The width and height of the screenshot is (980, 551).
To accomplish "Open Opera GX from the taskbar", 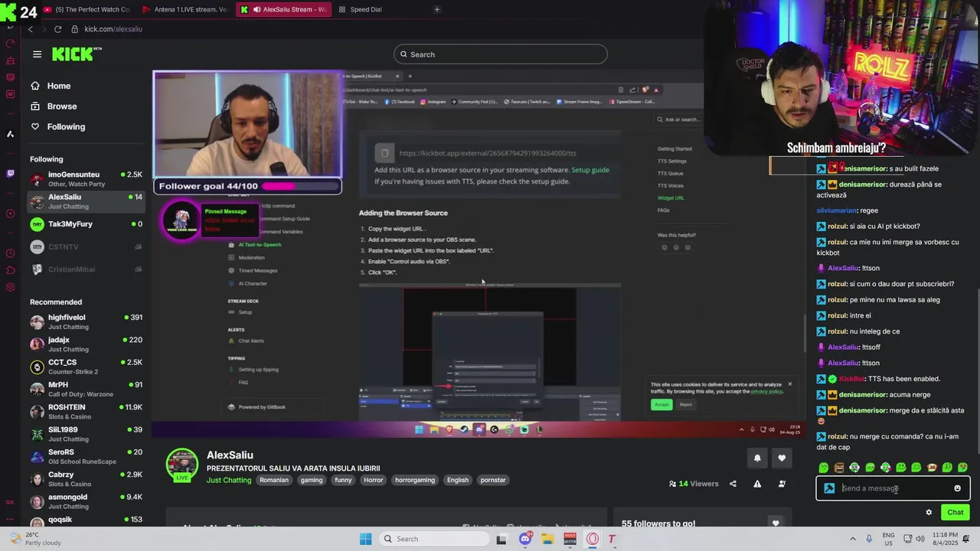I will pos(593,539).
